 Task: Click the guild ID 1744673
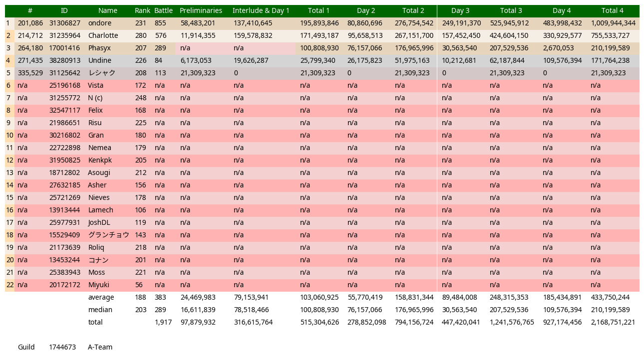[x=62, y=347]
